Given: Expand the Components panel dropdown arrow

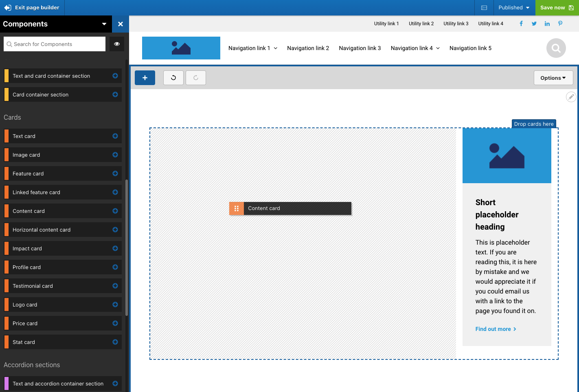Looking at the screenshot, I should [104, 24].
